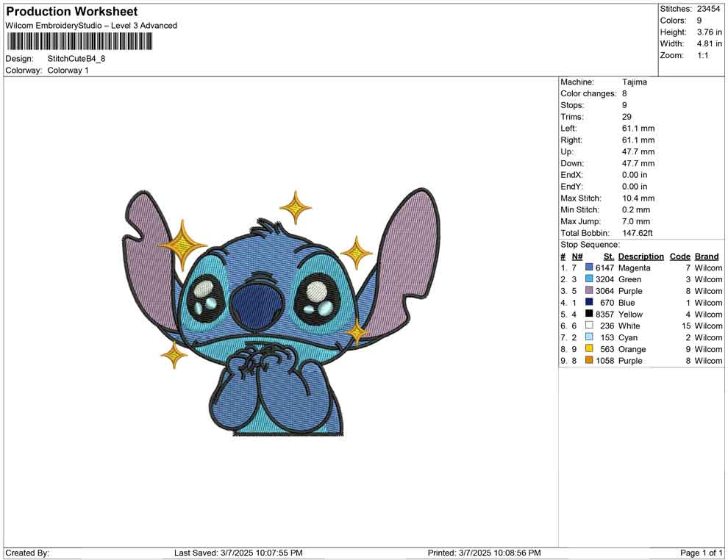The height and width of the screenshot is (560, 728).
Task: Click the 'Description' column header
Action: 640,256
